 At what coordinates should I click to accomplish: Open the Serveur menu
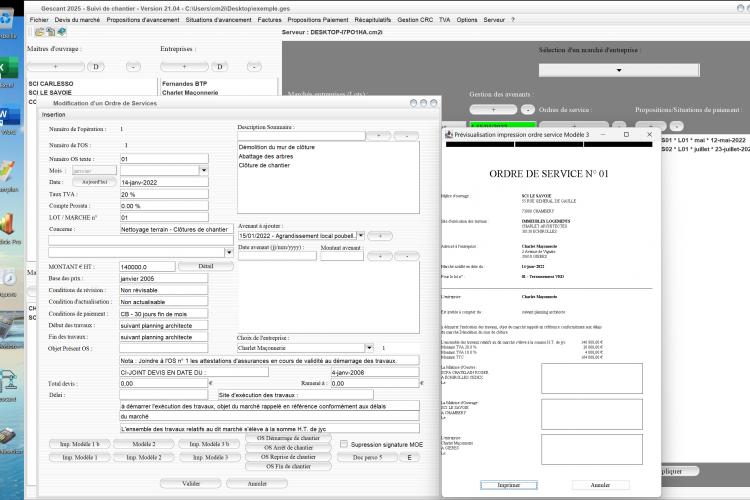pos(494,20)
